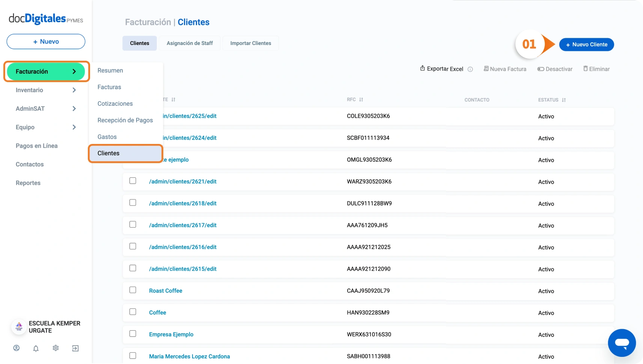Viewport: 643px width, 364px height.
Task: Open Resumen in the Facturación submenu
Action: click(110, 70)
